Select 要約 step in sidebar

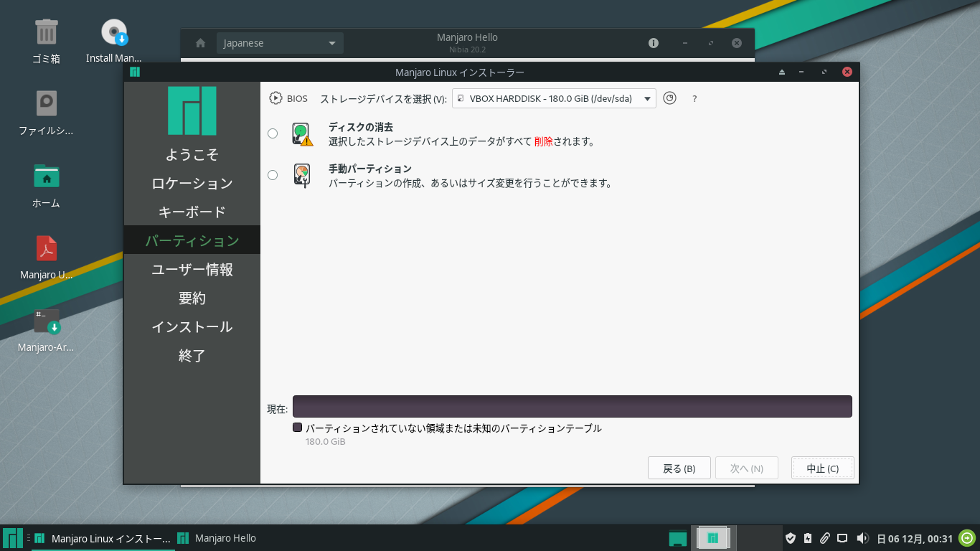click(x=192, y=298)
